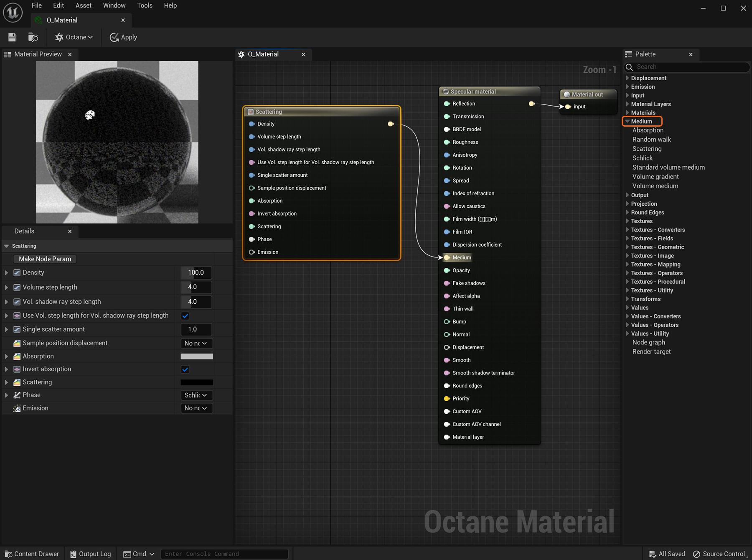This screenshot has width=752, height=560.
Task: Click the Transmission pin on Specular material
Action: (447, 117)
